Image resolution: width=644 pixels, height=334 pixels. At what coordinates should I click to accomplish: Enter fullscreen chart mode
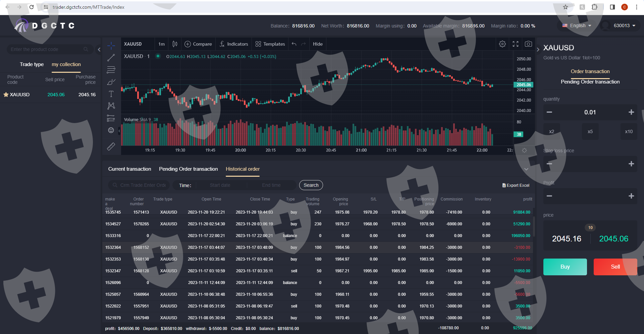point(516,44)
